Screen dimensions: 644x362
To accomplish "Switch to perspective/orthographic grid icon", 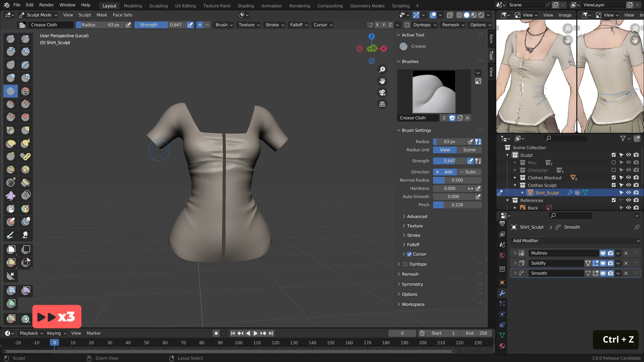I will [382, 104].
